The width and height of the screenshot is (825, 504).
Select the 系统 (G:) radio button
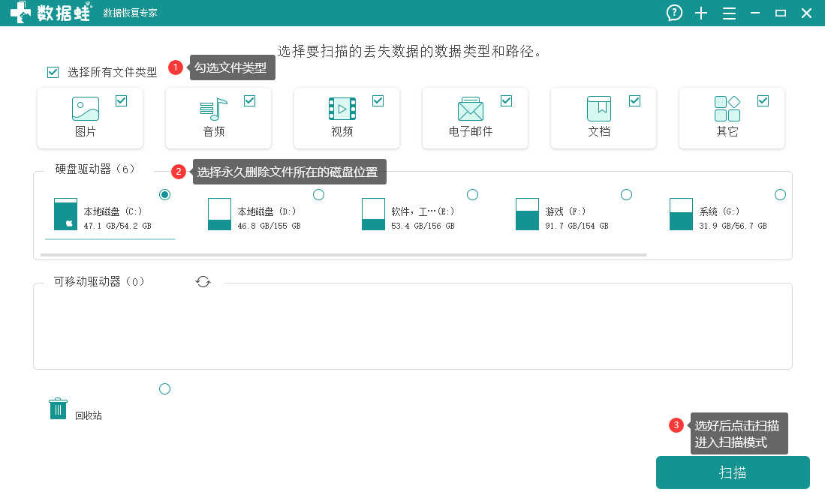pos(780,194)
